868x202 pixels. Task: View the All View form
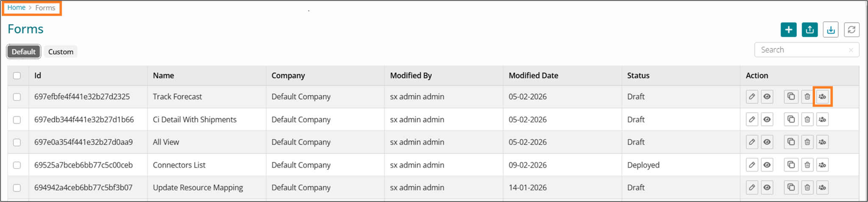[x=767, y=142]
